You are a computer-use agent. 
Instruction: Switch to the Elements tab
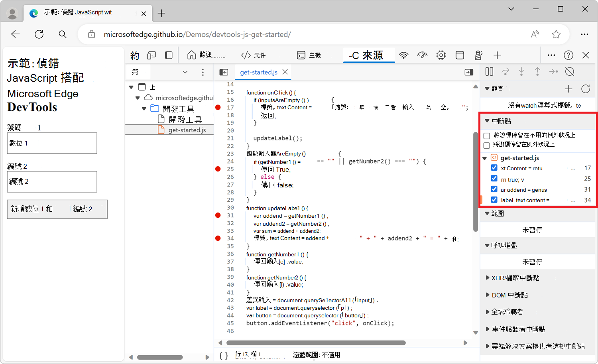coord(254,55)
